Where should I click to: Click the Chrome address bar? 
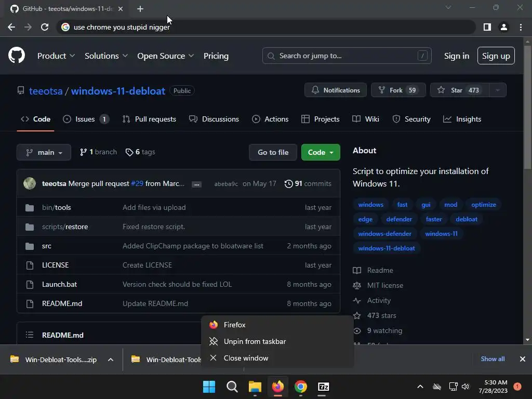coord(267,27)
